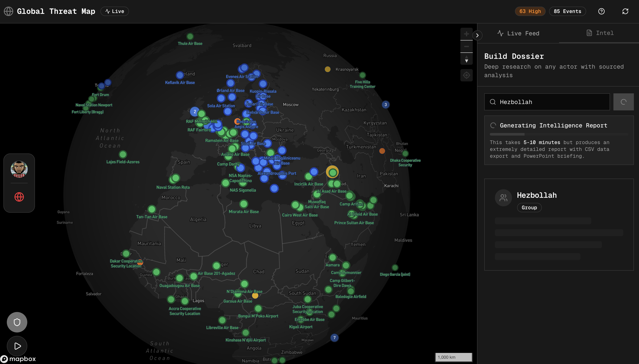Screen dimensions: 639x364
Task: Select the Thule Air Base marker
Action: click(x=190, y=36)
